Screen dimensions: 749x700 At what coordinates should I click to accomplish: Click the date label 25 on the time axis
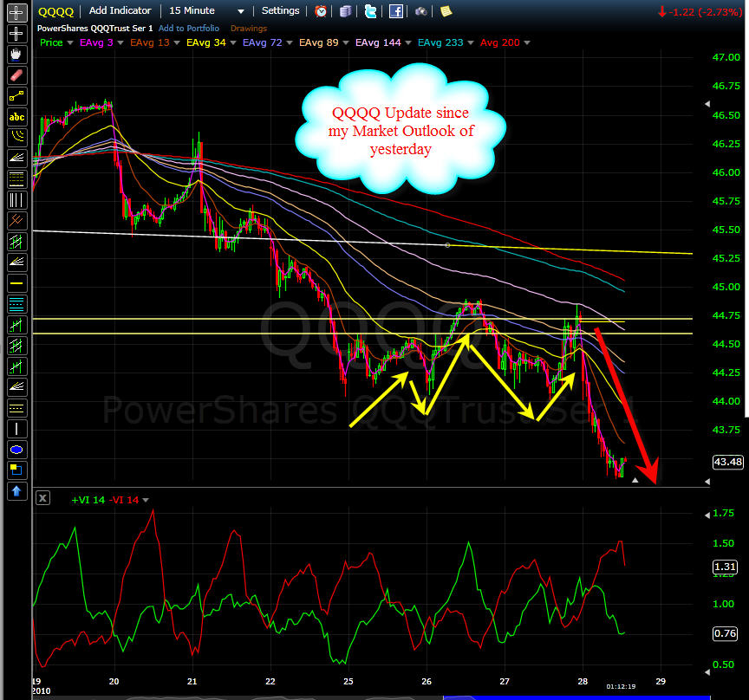348,682
